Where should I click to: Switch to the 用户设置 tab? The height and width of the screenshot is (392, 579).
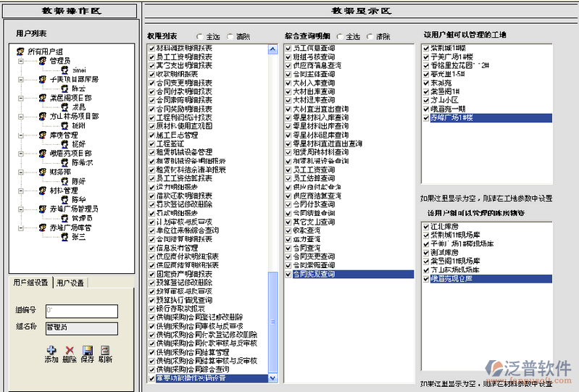[x=70, y=283]
